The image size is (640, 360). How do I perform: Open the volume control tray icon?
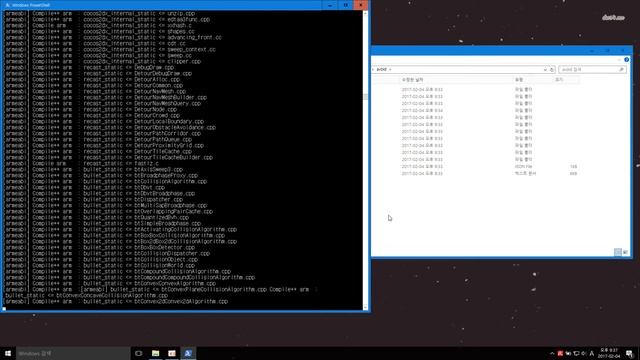(584, 353)
